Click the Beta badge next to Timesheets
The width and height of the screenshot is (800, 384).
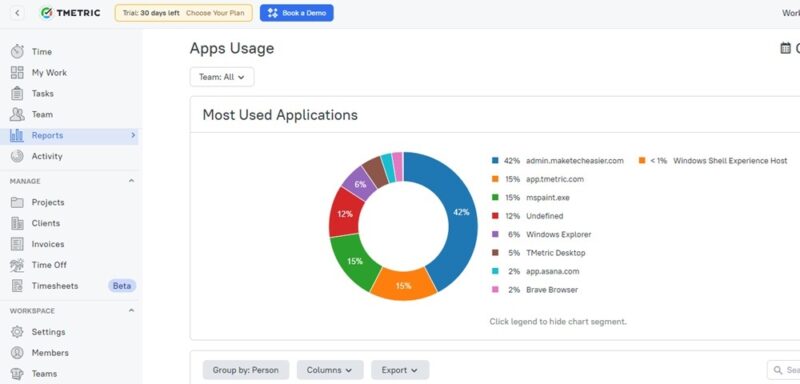[122, 286]
